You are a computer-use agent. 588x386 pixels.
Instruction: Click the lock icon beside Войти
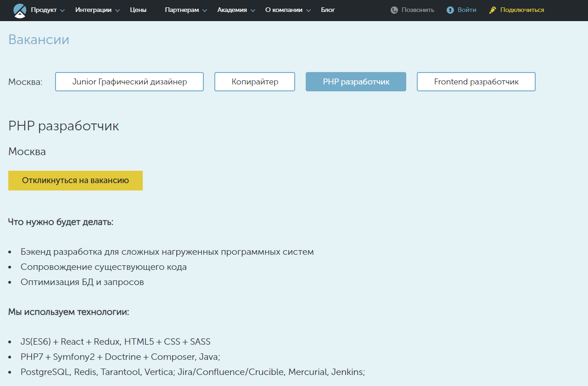pyautogui.click(x=450, y=10)
